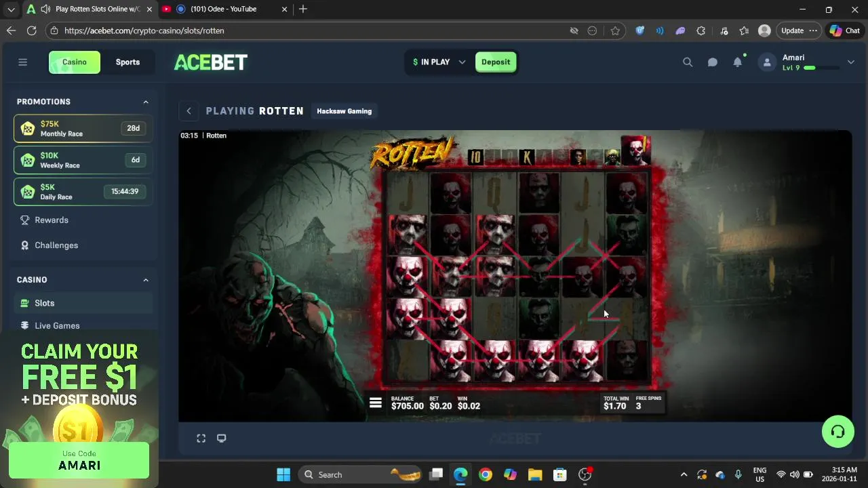The height and width of the screenshot is (488, 868).
Task: Click the Challenges medal icon
Action: pos(25,245)
